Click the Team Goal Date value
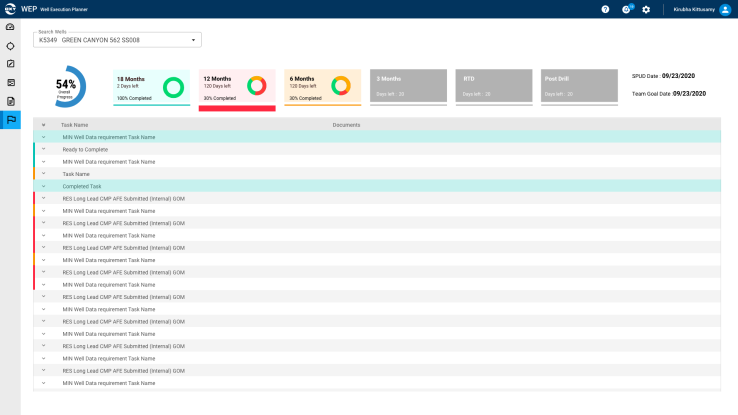738x415 pixels. click(x=690, y=94)
